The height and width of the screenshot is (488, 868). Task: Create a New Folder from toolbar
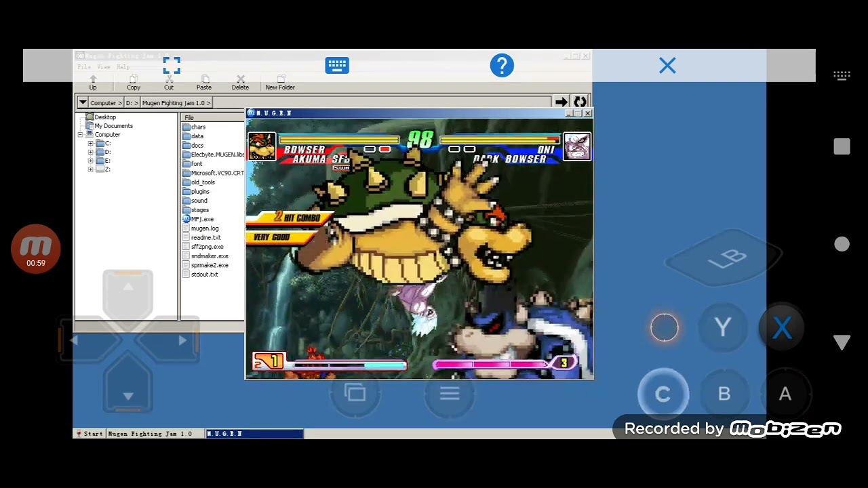tap(280, 83)
